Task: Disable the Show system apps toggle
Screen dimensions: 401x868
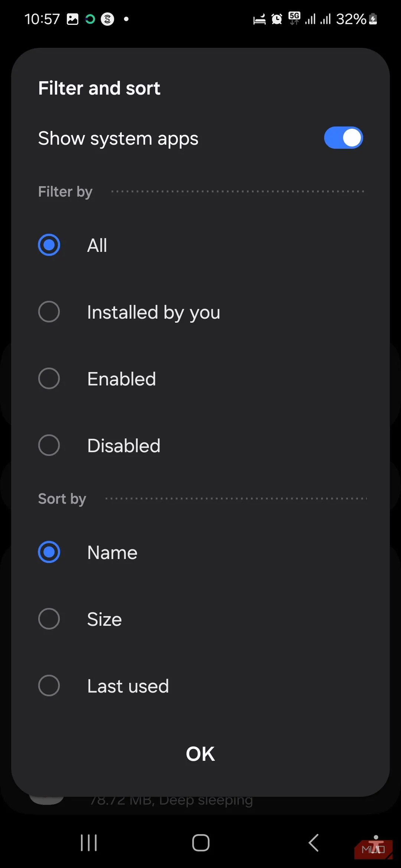Action: point(343,138)
